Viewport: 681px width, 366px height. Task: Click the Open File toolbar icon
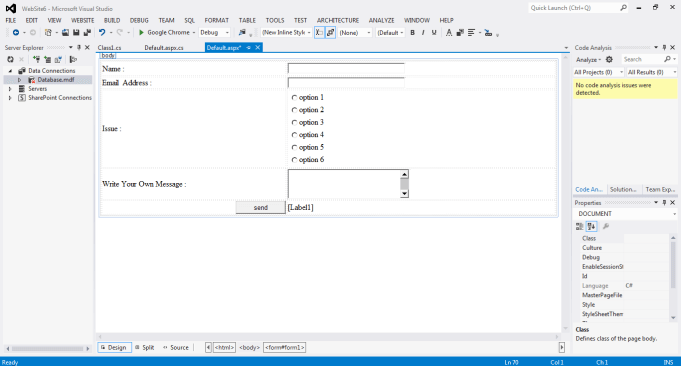[x=65, y=33]
